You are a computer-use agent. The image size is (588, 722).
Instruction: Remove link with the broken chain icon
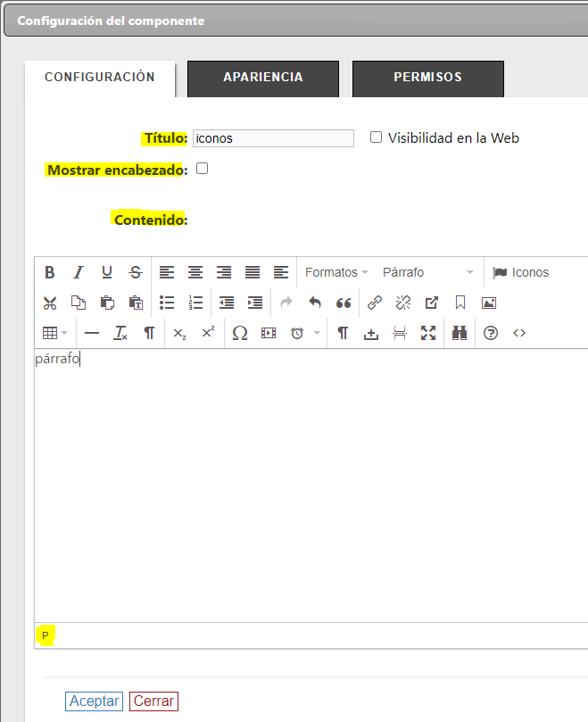[x=403, y=303]
